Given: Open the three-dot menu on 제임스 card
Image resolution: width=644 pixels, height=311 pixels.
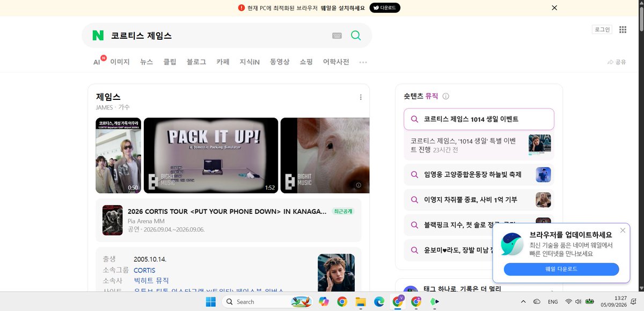Looking at the screenshot, I should 361,97.
